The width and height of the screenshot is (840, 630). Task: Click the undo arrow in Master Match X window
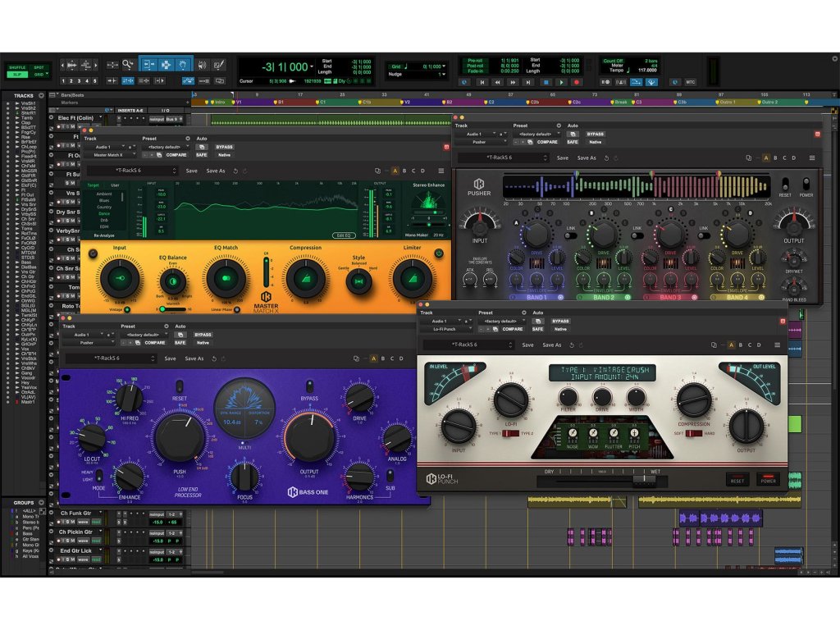tap(235, 171)
